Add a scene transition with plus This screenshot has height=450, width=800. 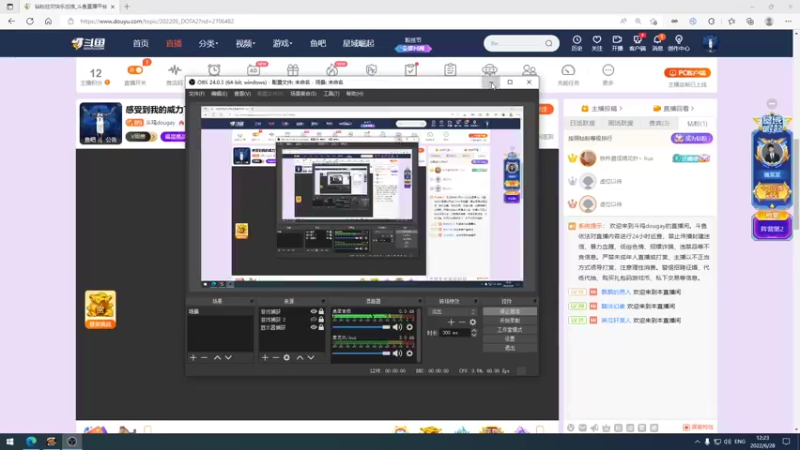point(451,322)
